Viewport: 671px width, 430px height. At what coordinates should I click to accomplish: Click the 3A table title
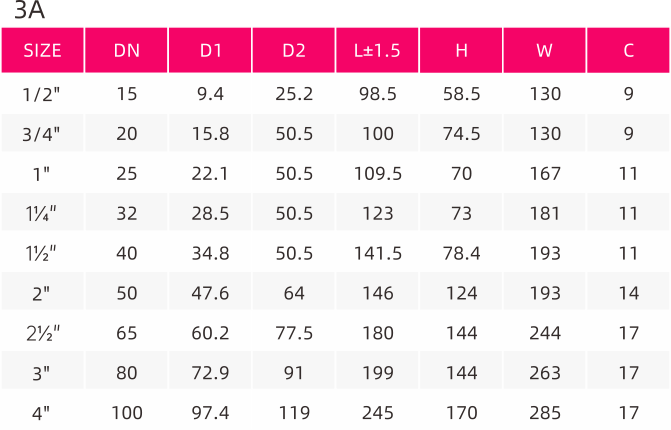(29, 10)
